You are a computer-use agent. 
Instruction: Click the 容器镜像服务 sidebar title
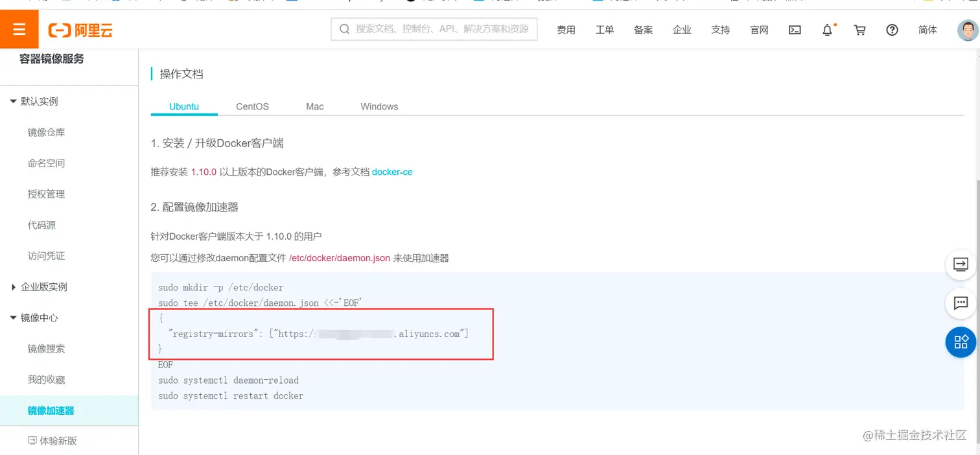(x=52, y=59)
